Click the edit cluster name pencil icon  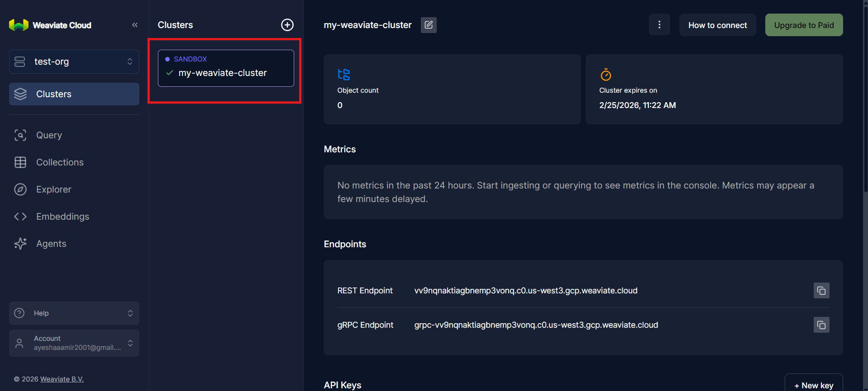[x=428, y=25]
